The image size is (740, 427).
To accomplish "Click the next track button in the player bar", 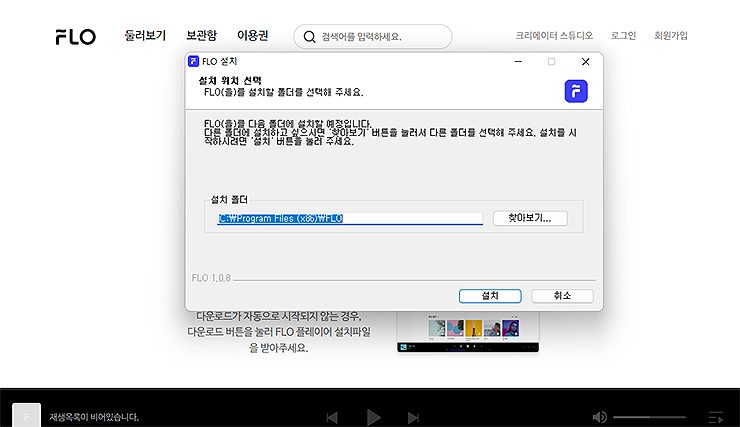I will (x=413, y=418).
